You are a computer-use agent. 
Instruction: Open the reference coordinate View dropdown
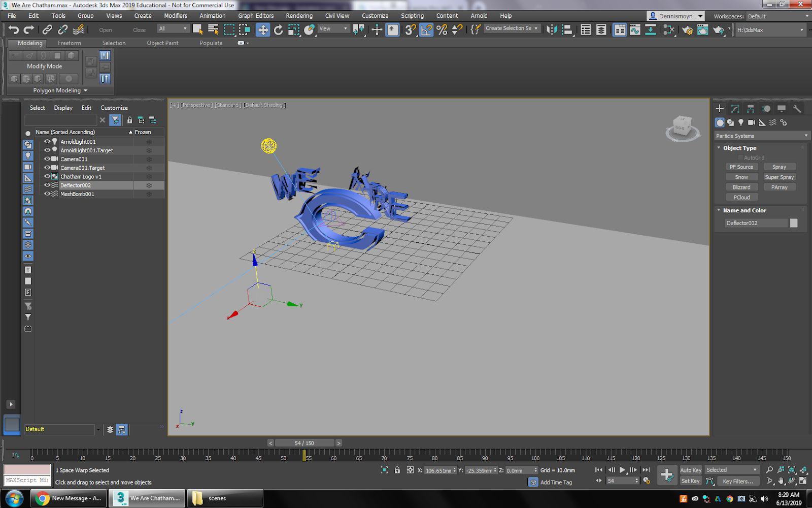[x=333, y=29]
